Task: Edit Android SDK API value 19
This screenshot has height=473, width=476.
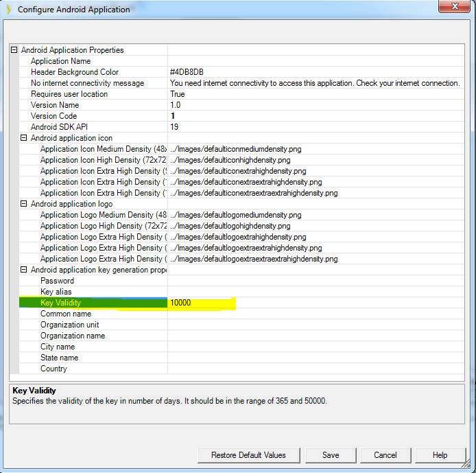Action: pyautogui.click(x=316, y=127)
